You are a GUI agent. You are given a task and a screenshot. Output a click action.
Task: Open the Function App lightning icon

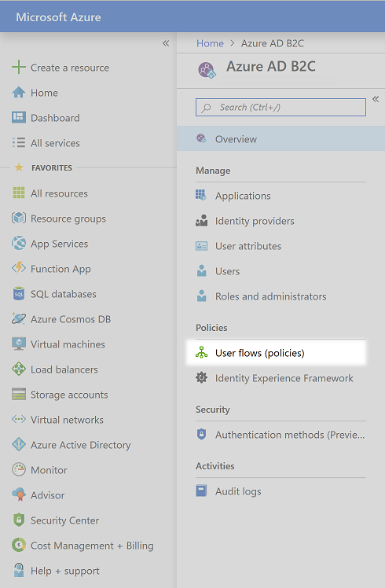[18, 269]
